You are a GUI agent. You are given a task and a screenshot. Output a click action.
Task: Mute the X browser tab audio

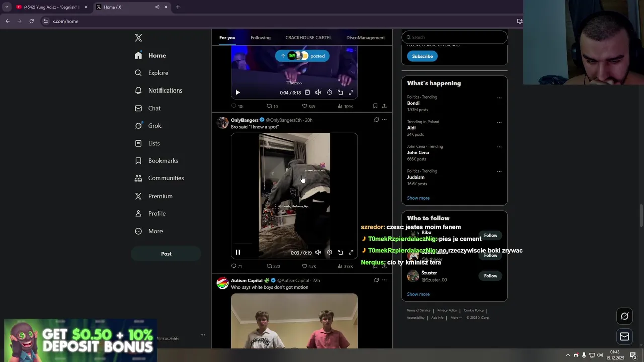[157, 7]
